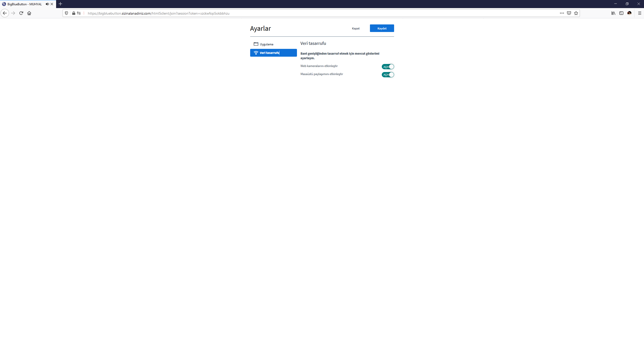Viewport: 644px width, 339px height.
Task: Click the browser Forward arrow
Action: click(13, 13)
